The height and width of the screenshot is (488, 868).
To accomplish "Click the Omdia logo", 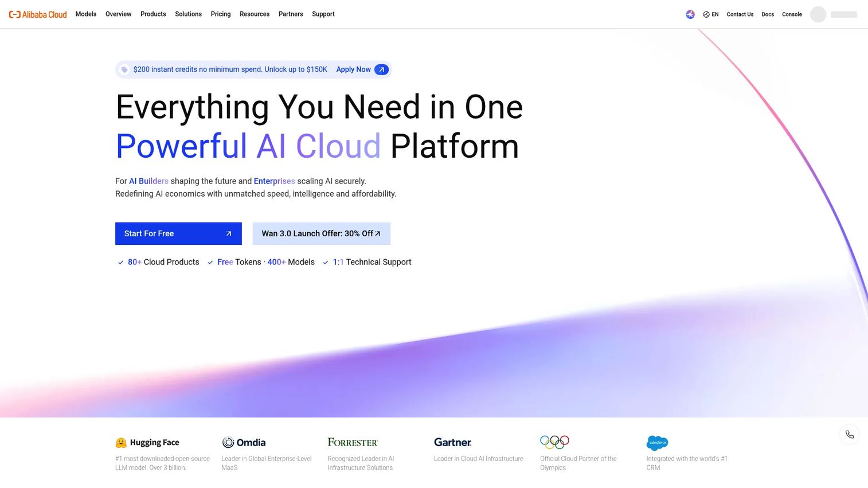I will 244,443.
